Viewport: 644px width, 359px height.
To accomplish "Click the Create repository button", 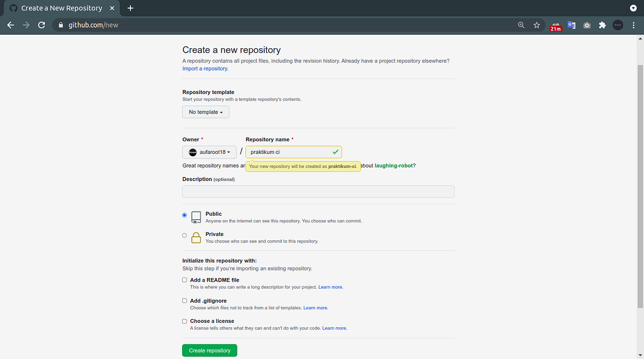I will pyautogui.click(x=209, y=350).
